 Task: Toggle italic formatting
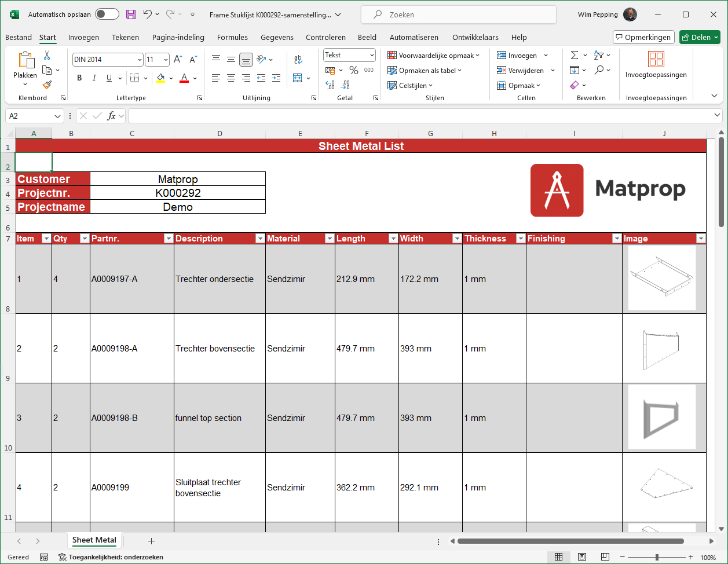tap(94, 78)
